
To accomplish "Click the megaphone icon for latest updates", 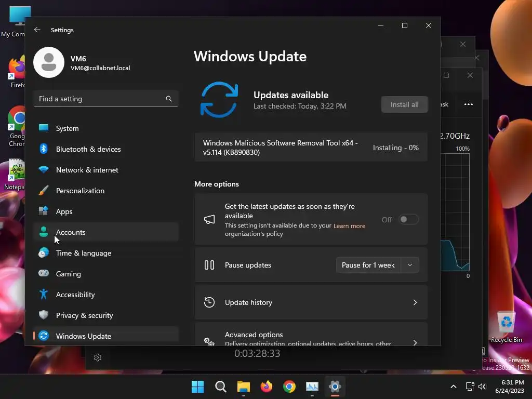I will coord(209,220).
